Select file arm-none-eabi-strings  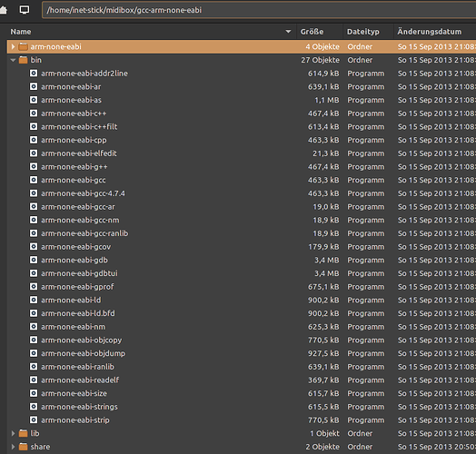(x=80, y=407)
